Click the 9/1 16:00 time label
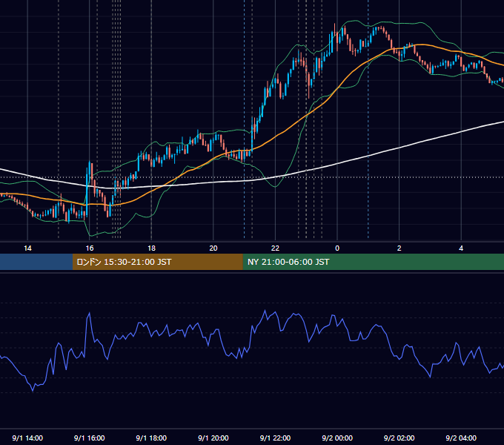This screenshot has width=504, height=445. [x=90, y=438]
